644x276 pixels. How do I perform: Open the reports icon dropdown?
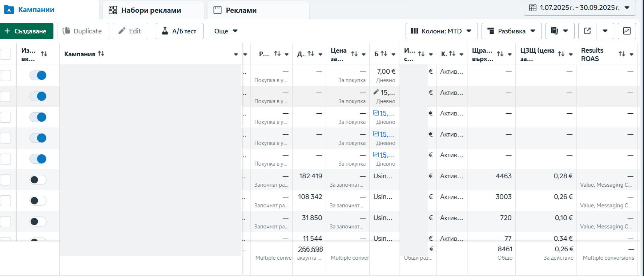coord(560,31)
